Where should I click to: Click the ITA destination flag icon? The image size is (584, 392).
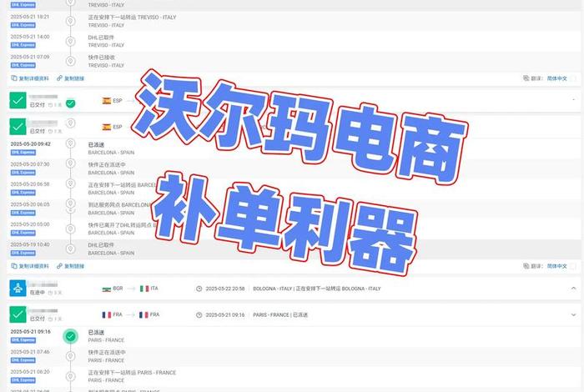pos(144,289)
